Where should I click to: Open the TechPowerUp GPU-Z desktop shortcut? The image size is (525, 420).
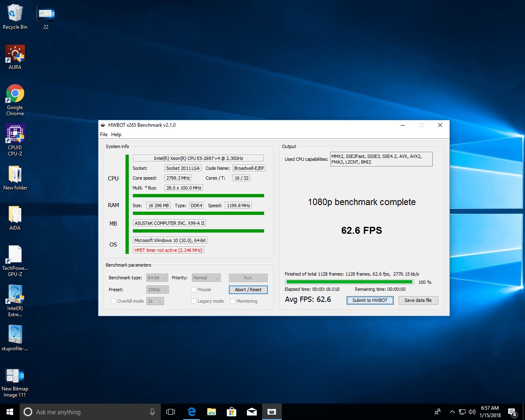15,261
